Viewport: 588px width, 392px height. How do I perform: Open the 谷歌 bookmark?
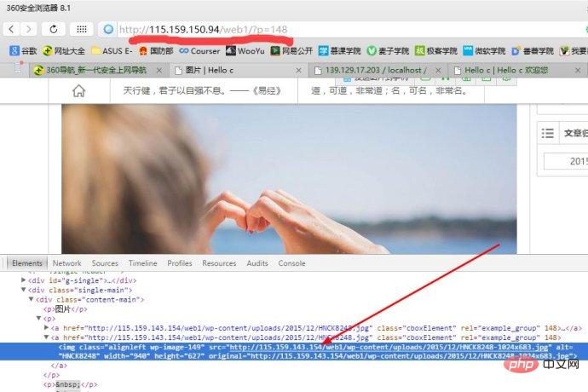tap(23, 51)
